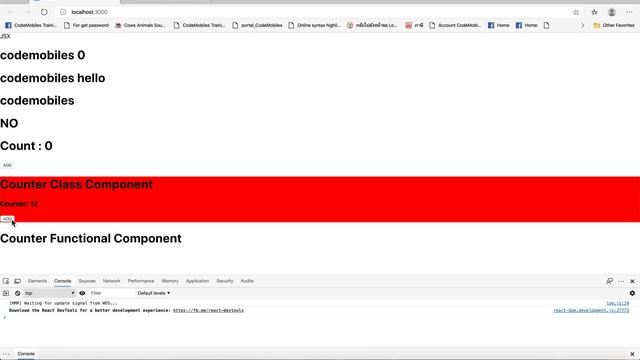Screen dimensions: 640x360
Task: Click the ADD button under Count : 0
Action: 7,165
